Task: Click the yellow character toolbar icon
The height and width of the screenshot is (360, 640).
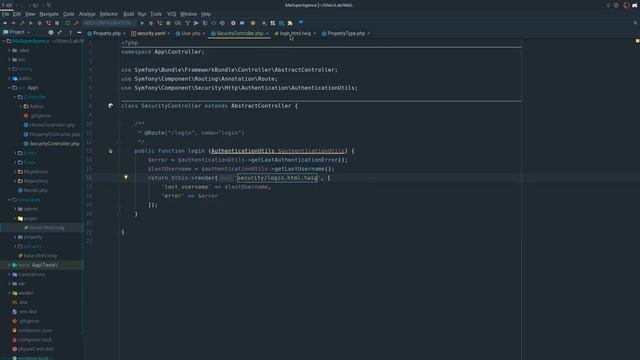Action: pos(290,23)
